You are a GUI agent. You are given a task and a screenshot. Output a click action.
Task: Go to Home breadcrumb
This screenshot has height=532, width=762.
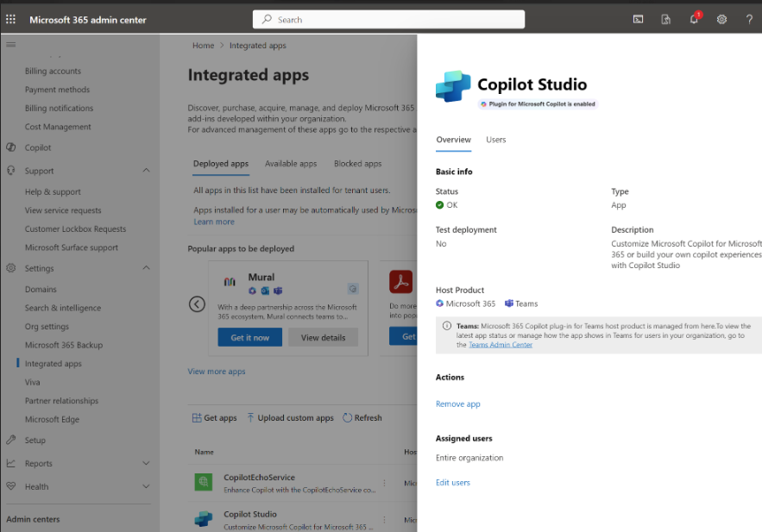coord(203,46)
